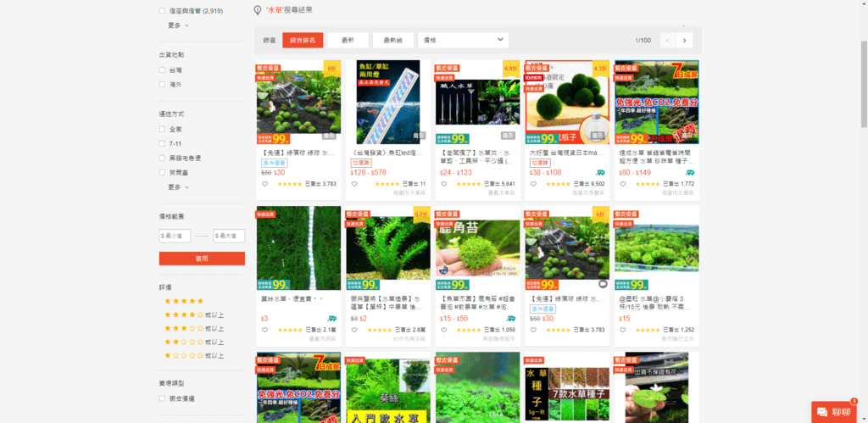Image resolution: width=868 pixels, height=423 pixels.
Task: Like the product with 已賣出 9,502
Action: pos(534,184)
